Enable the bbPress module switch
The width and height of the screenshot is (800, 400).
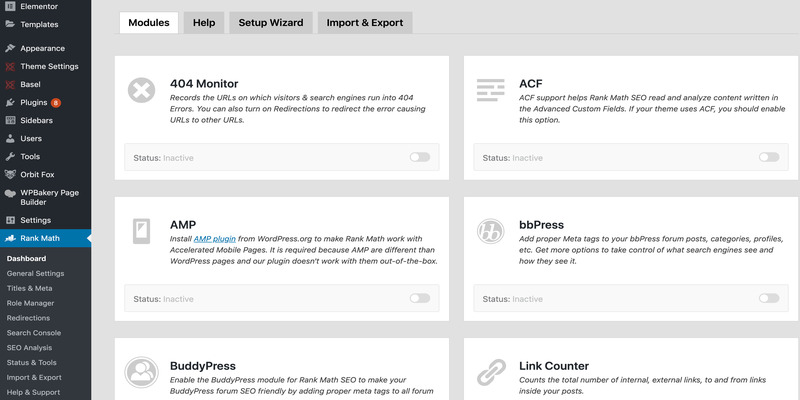tap(768, 298)
